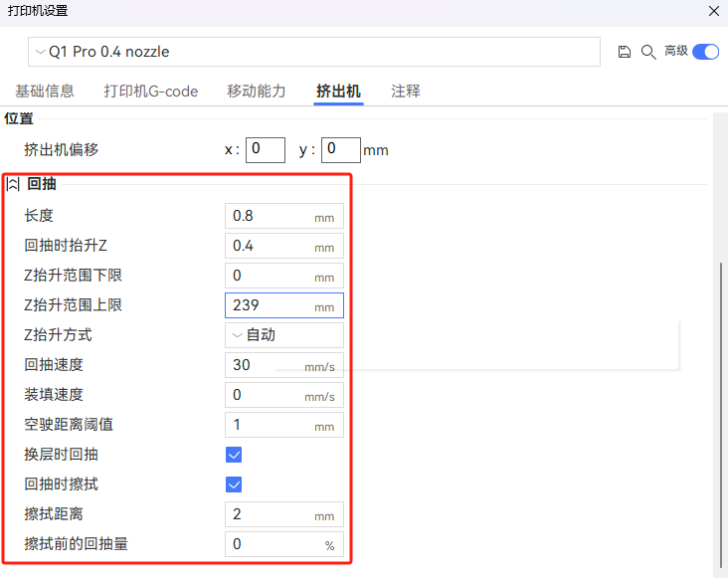Viewport: 728px width, 578px height.
Task: Uncheck the 回抽时擦拭 checkbox
Action: [x=235, y=484]
